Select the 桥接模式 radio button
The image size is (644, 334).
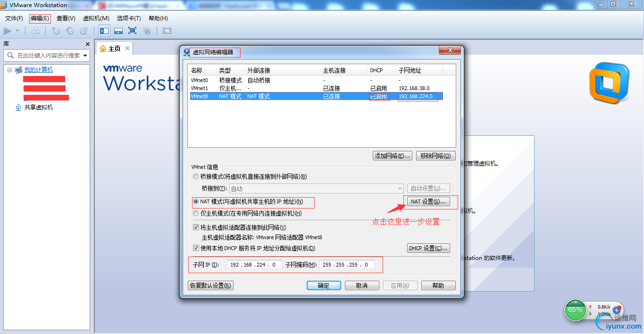(195, 176)
